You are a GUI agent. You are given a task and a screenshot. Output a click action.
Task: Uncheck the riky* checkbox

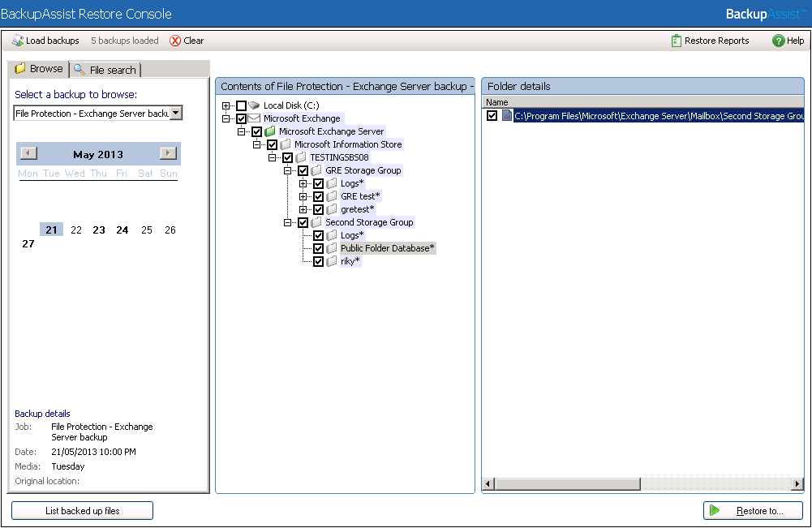(319, 261)
